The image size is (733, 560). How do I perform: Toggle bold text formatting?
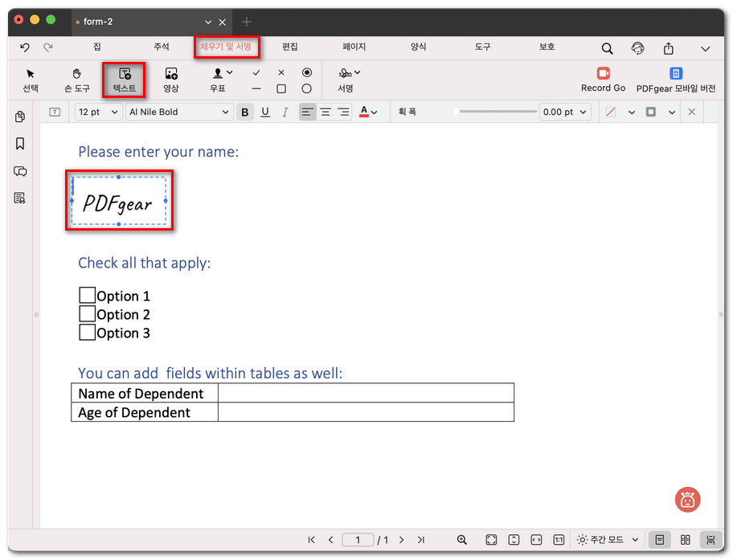click(245, 112)
